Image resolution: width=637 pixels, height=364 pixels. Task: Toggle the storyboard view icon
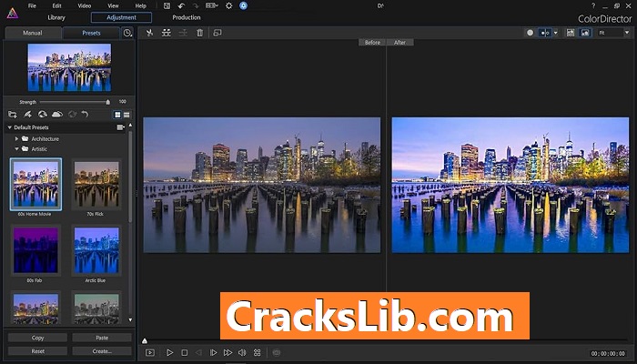[x=571, y=33]
